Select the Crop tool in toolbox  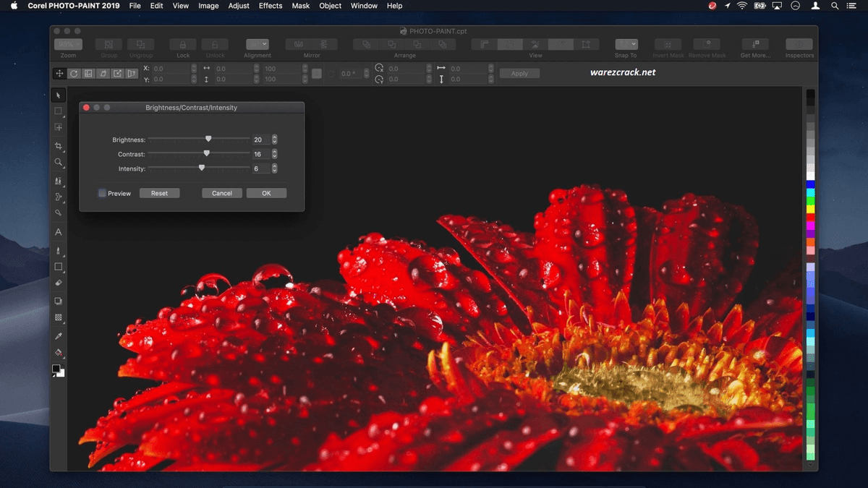pyautogui.click(x=59, y=146)
